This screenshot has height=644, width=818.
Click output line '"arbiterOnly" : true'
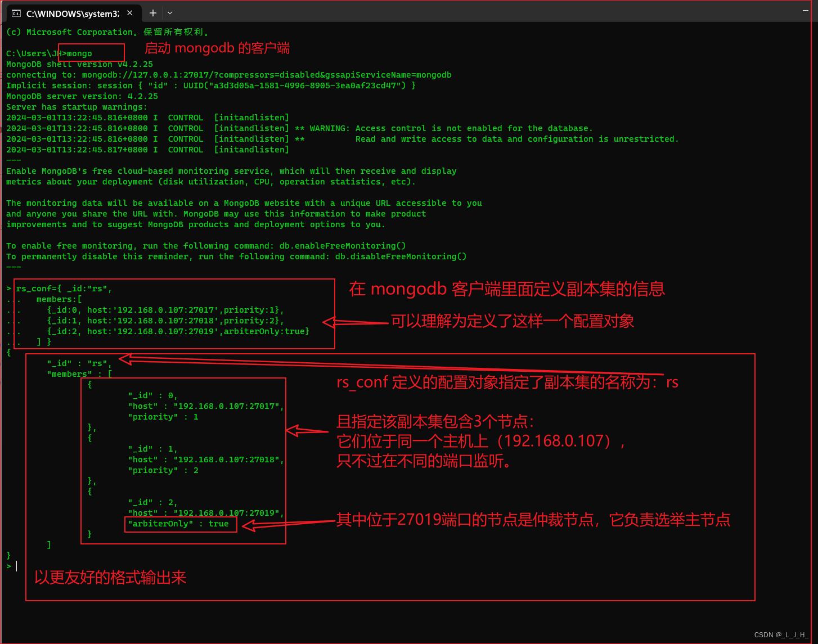pos(178,524)
